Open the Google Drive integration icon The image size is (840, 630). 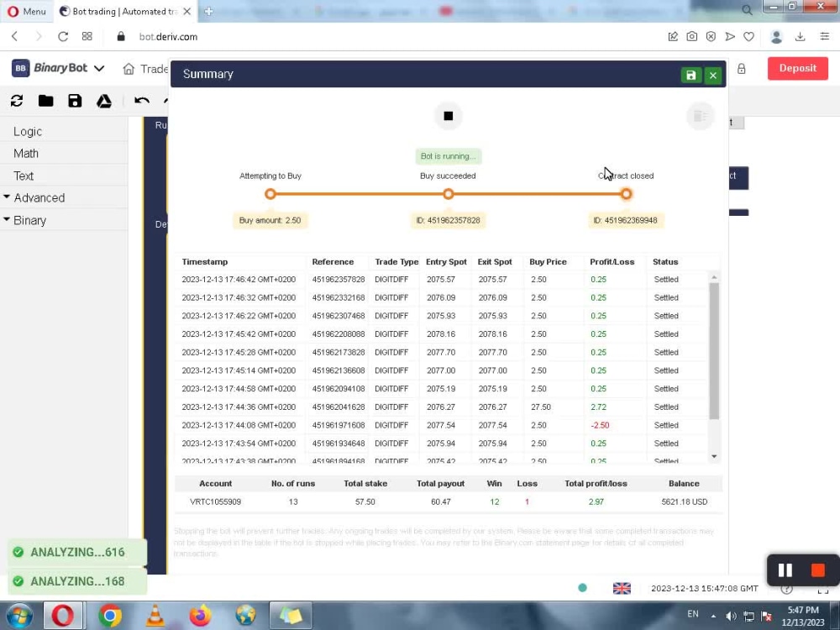coord(104,100)
